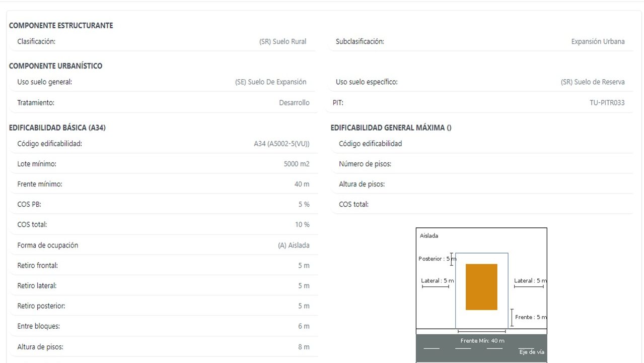Click the Retiro lateral 5 m value
The height and width of the screenshot is (363, 644).
click(x=304, y=286)
